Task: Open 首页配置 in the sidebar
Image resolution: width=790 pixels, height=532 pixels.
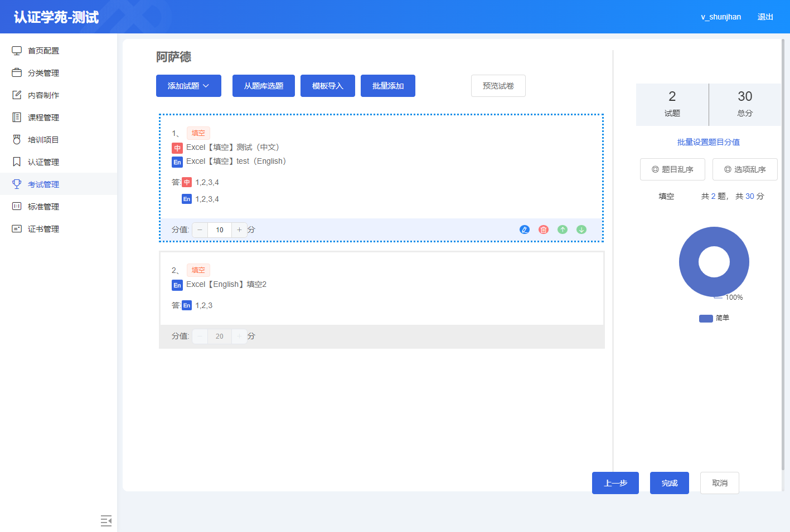Action: point(59,51)
